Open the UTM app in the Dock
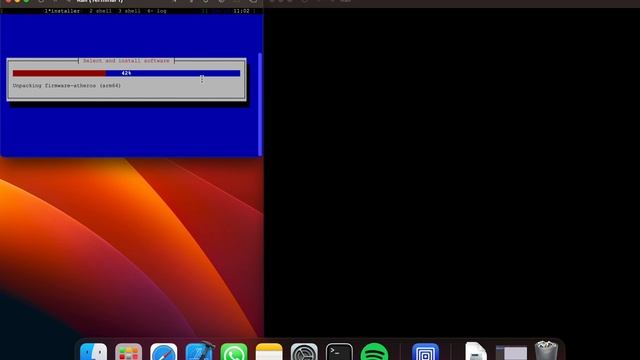 tap(425, 351)
